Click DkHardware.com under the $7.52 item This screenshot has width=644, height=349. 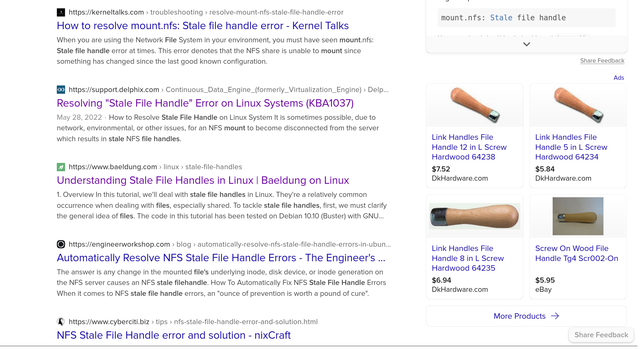tap(460, 178)
